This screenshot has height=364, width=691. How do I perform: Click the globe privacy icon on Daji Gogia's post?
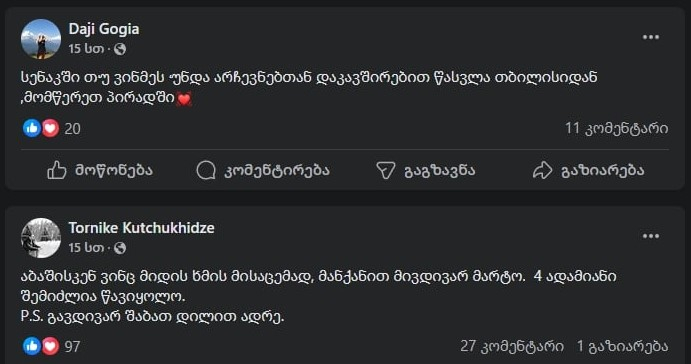pyautogui.click(x=120, y=49)
